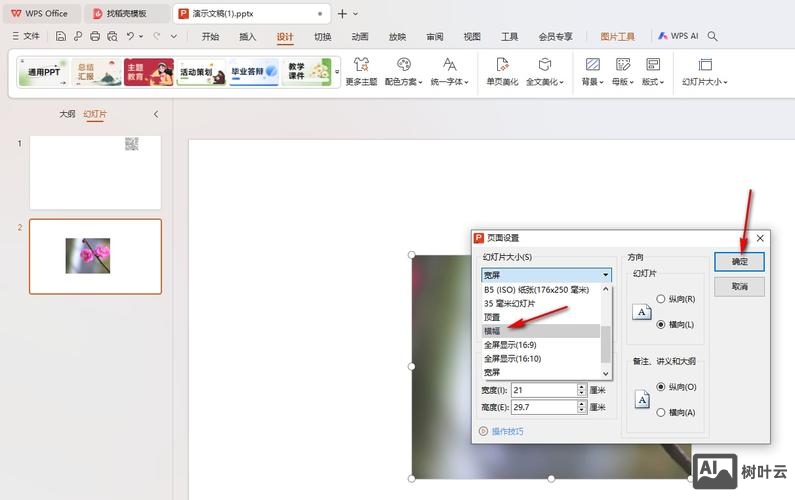Screen dimensions: 795x500
Task: Choose 35 毫米幻灯片 option in list
Action: click(x=540, y=303)
